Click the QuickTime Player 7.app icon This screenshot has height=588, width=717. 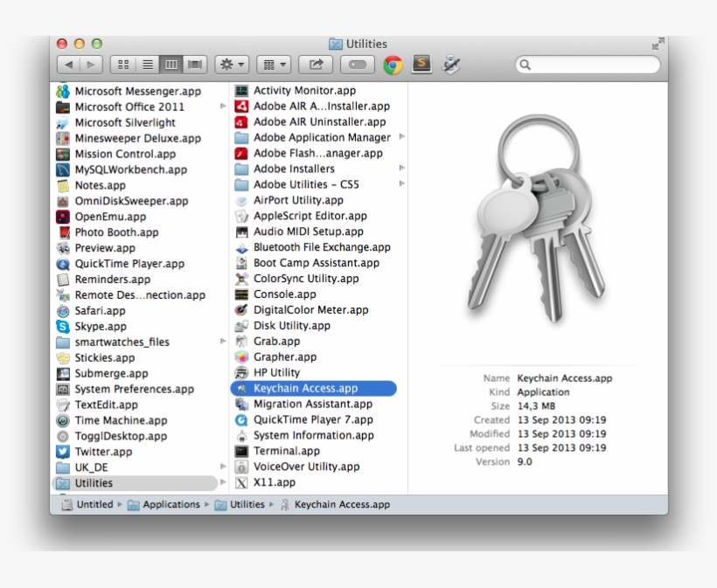pyautogui.click(x=241, y=420)
